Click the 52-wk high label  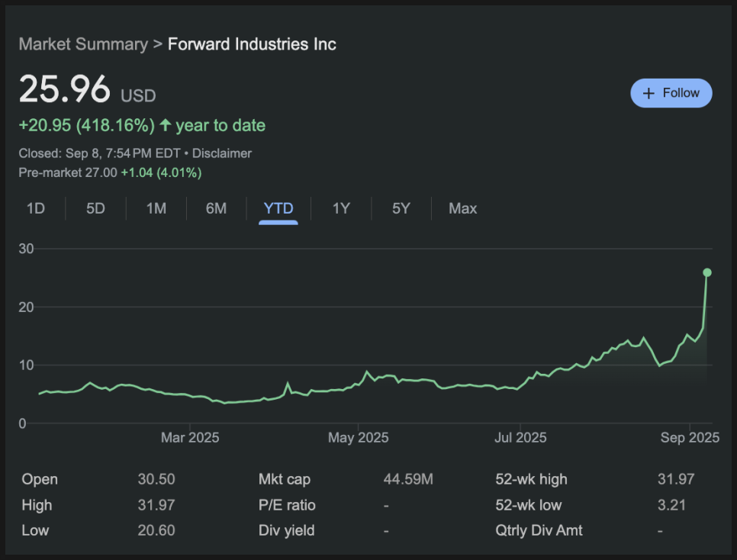click(x=531, y=479)
